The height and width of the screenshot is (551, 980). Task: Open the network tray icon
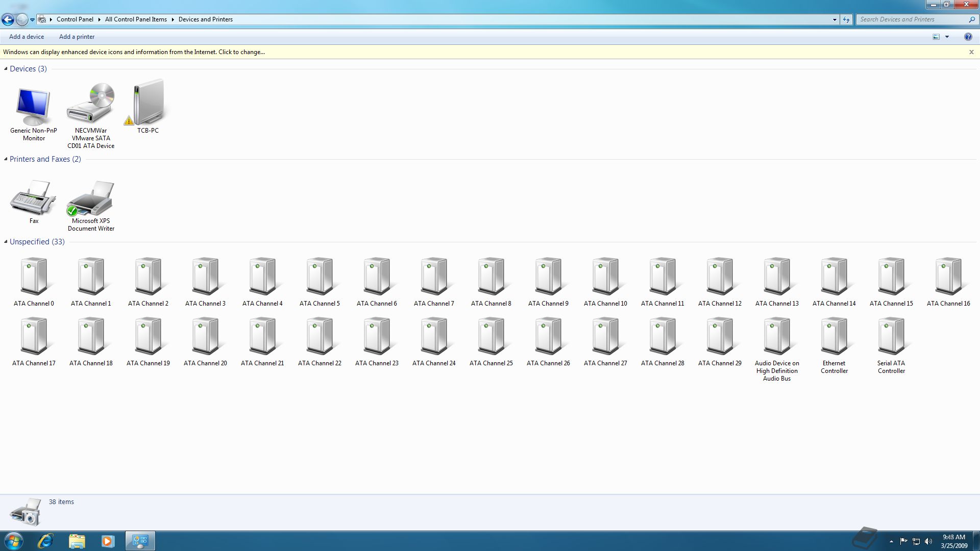click(916, 541)
